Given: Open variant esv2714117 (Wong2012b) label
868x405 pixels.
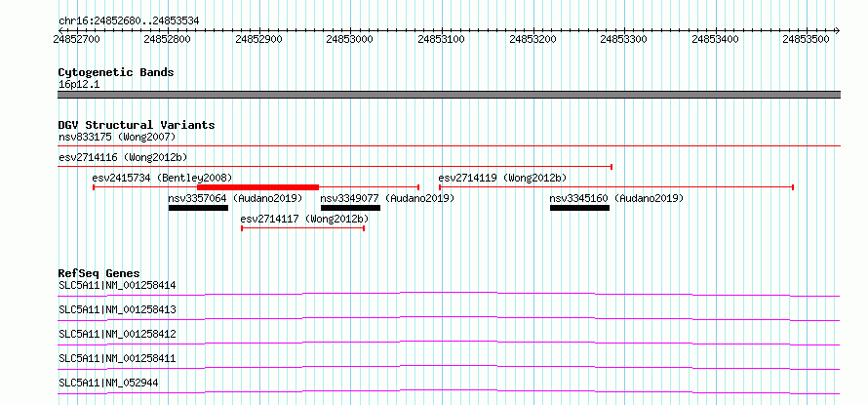Looking at the screenshot, I should [304, 219].
